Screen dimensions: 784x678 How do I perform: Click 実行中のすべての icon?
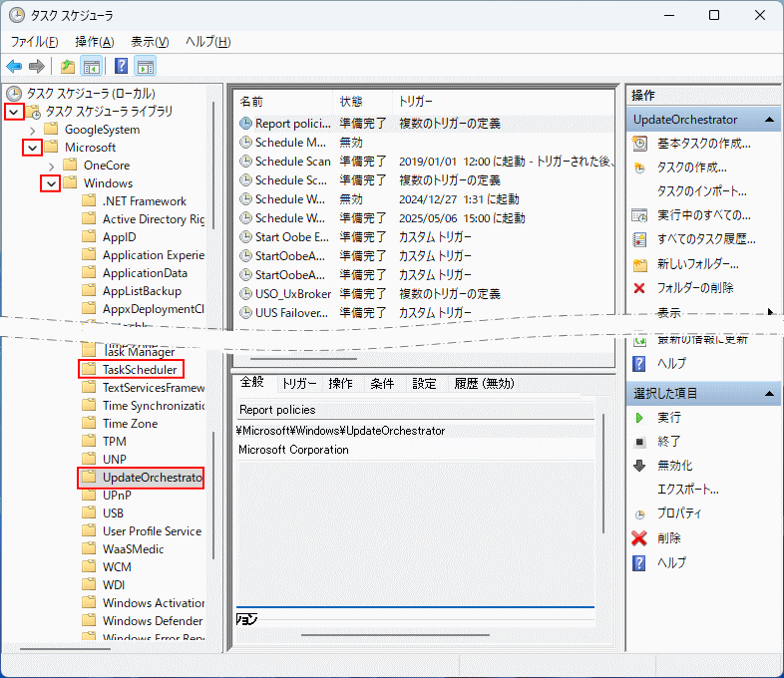coord(639,215)
